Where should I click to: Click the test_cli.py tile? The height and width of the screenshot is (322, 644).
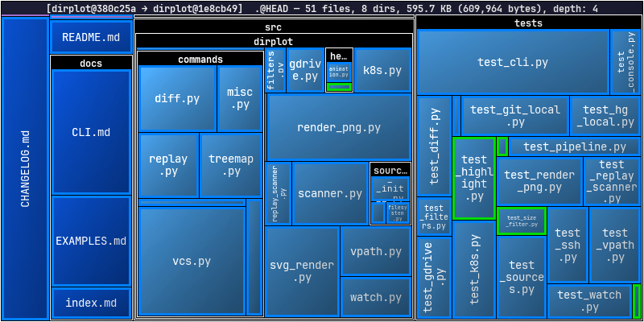tap(513, 62)
